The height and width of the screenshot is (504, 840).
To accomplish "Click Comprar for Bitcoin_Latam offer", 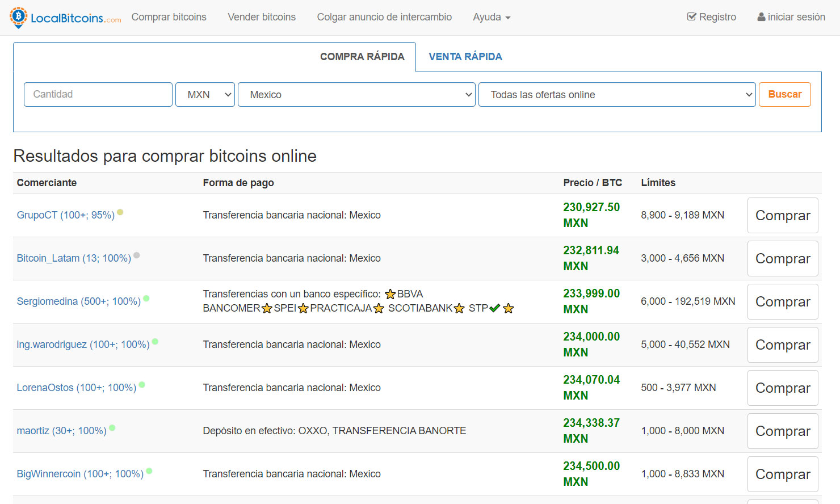I will click(783, 258).
